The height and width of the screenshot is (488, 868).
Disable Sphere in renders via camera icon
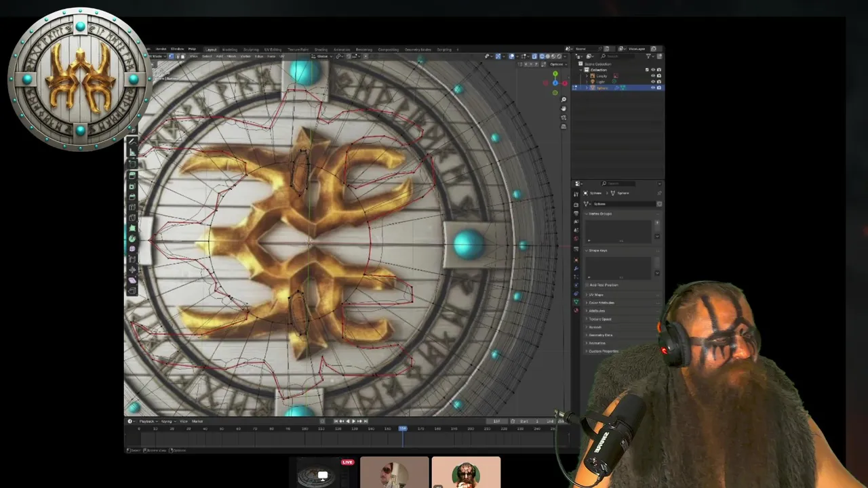click(659, 88)
